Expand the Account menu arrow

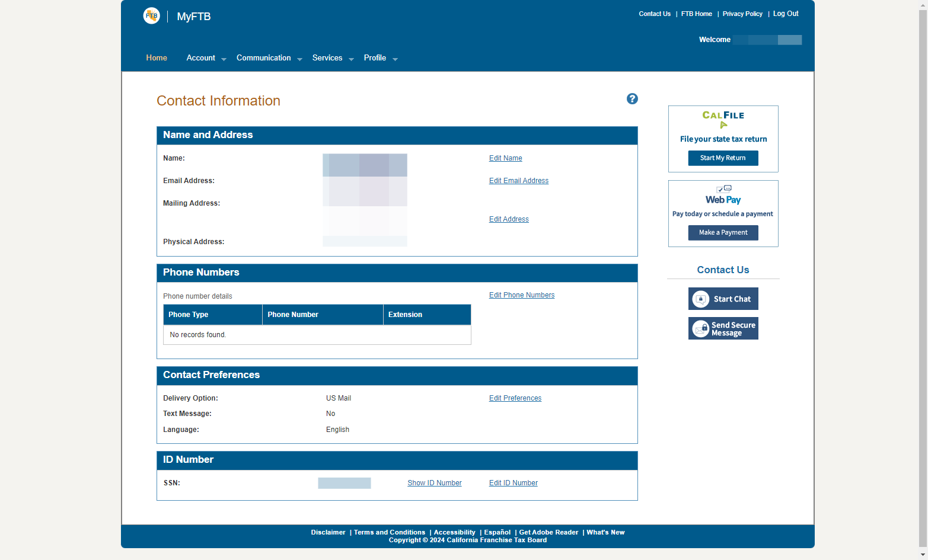(x=224, y=59)
